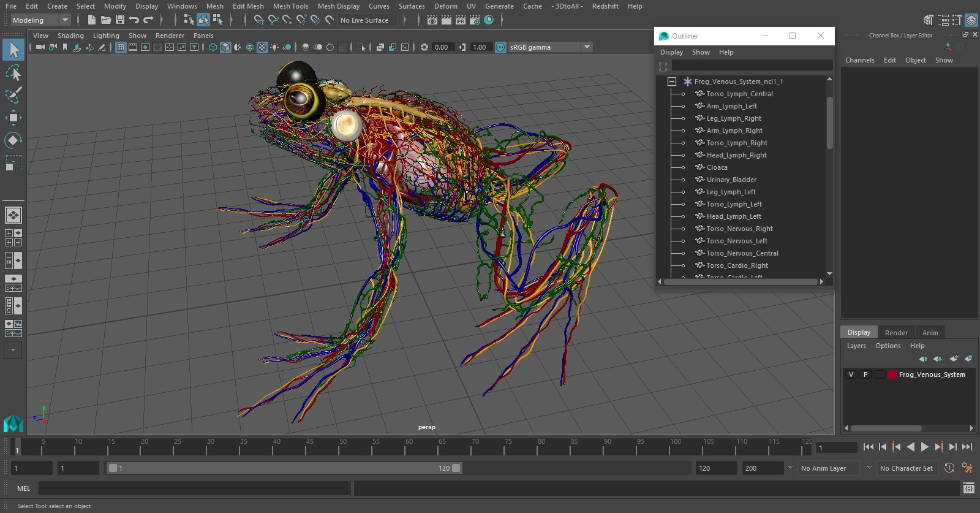This screenshot has height=513, width=980.
Task: Save the scene with the floppy disk icon
Action: (x=120, y=20)
